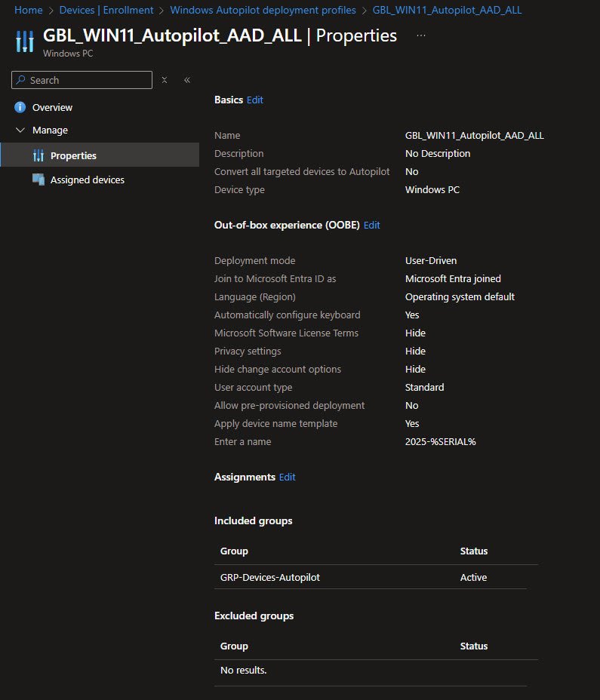Edit the Basics section
This screenshot has height=700, width=600.
(255, 100)
